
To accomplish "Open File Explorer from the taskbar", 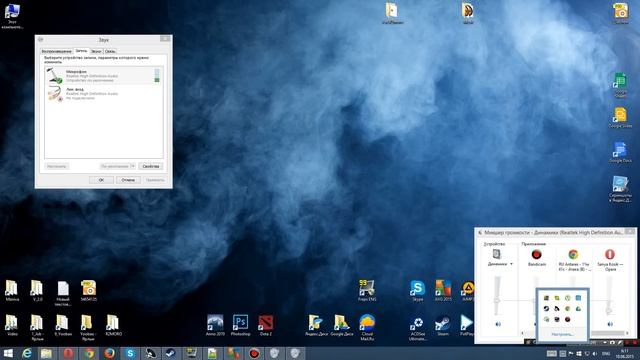I will [46, 353].
